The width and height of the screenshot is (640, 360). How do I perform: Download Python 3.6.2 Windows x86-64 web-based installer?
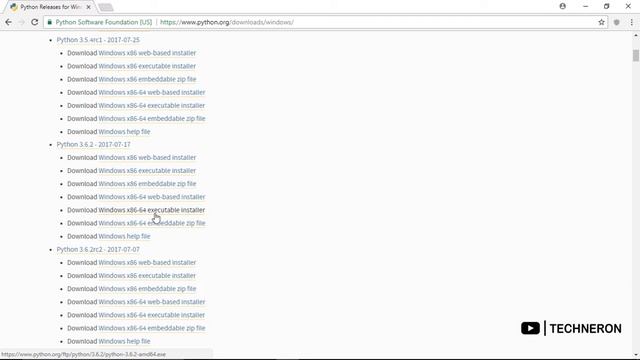[152, 197]
